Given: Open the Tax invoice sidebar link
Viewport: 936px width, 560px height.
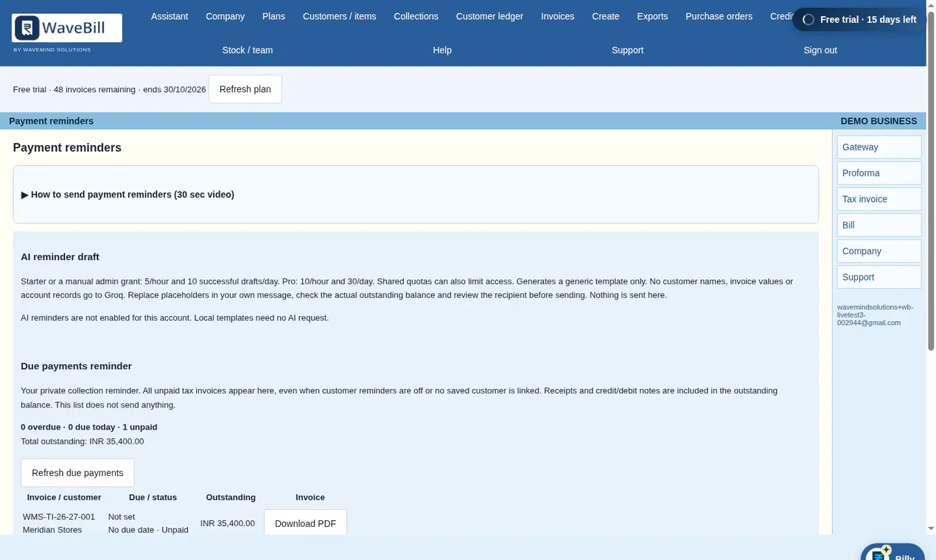Looking at the screenshot, I should tap(879, 199).
